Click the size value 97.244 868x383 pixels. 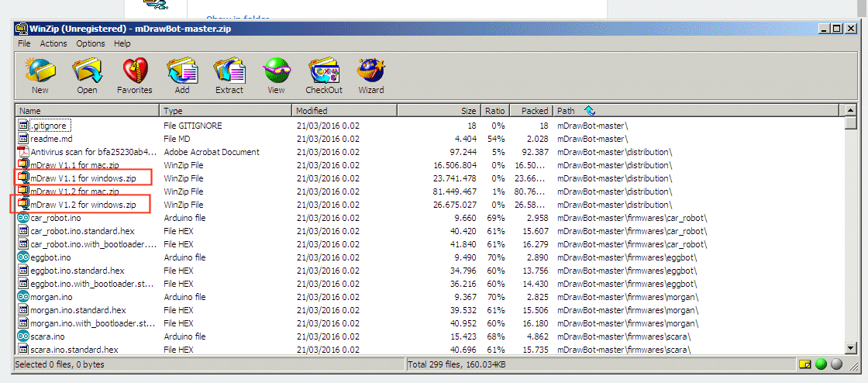click(464, 152)
